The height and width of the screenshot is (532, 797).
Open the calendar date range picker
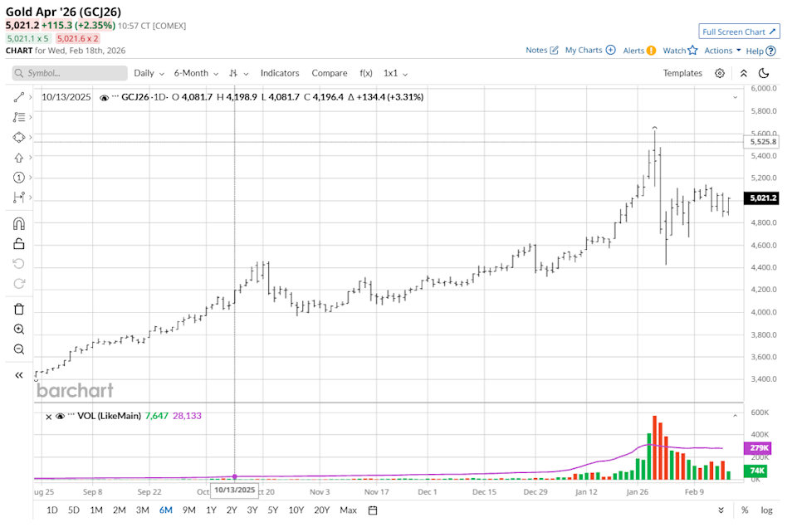click(x=373, y=510)
